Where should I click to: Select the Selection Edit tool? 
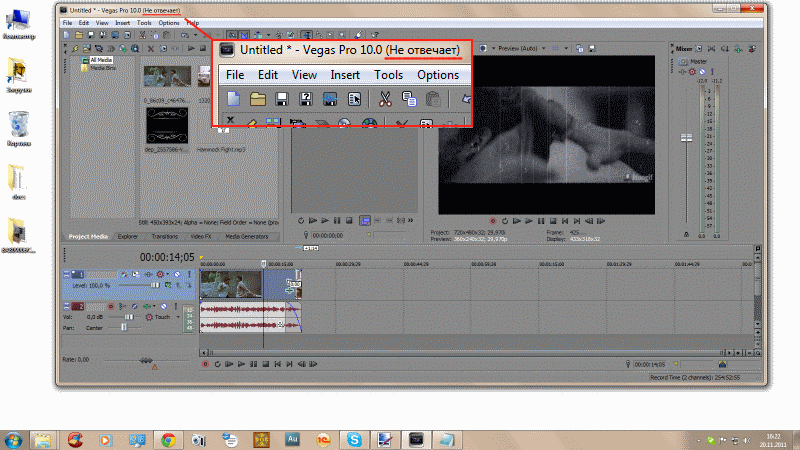330,35
